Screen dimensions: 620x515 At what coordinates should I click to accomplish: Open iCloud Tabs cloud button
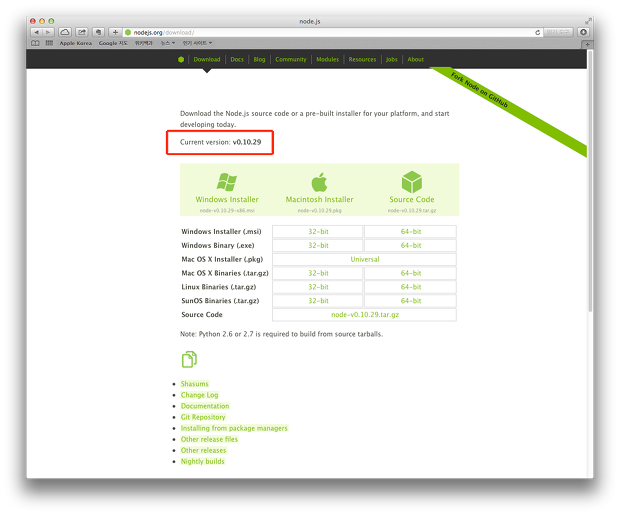click(x=65, y=32)
